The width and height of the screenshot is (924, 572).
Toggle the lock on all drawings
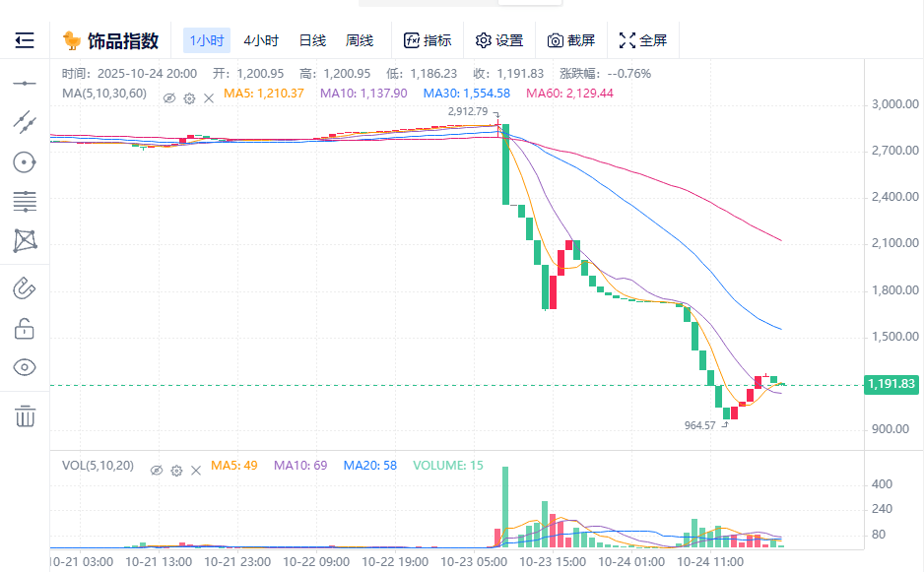tap(25, 328)
